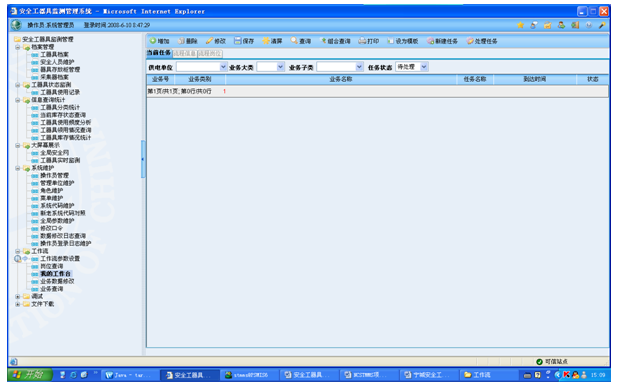Open 岗位查询 in the tree
Viewport: 617px width, 385px height.
click(52, 266)
